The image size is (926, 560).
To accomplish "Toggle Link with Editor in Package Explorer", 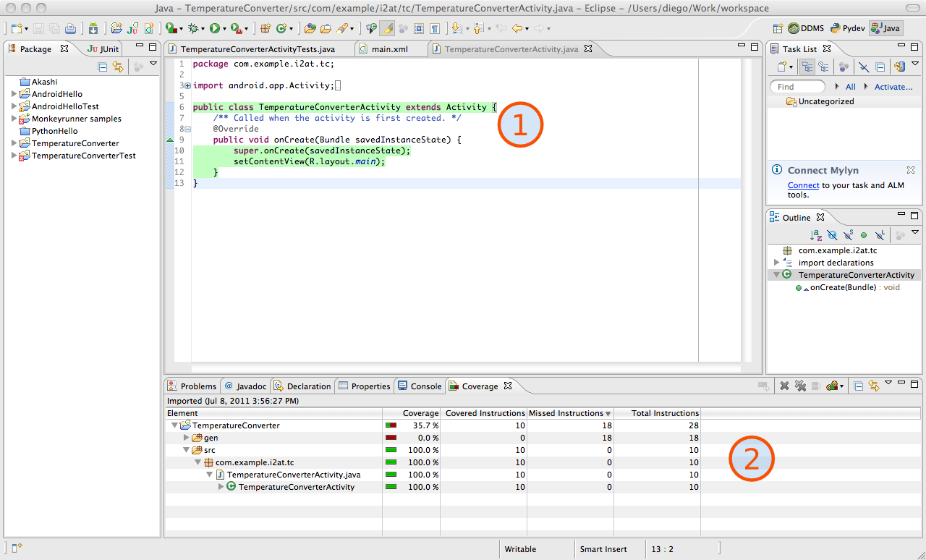I will click(x=118, y=67).
